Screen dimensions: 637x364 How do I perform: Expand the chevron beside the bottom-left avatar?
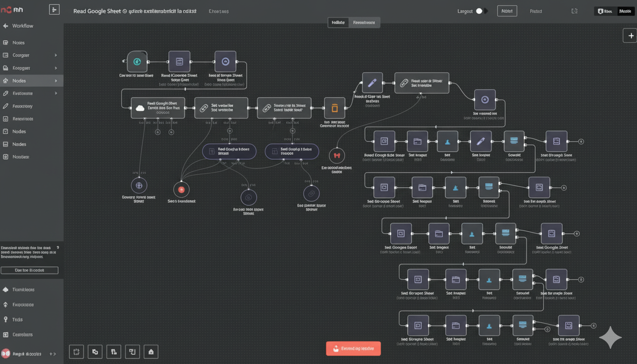tap(53, 354)
